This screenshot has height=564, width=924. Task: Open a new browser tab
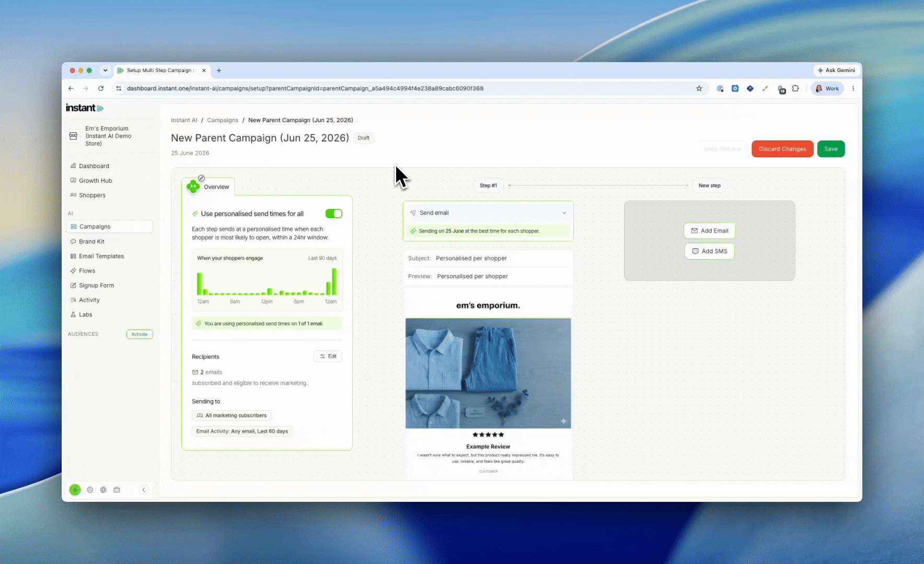pyautogui.click(x=219, y=70)
